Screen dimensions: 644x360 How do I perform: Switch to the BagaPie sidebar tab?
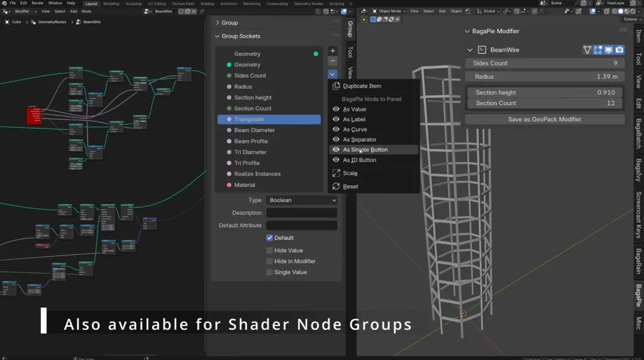coord(638,296)
